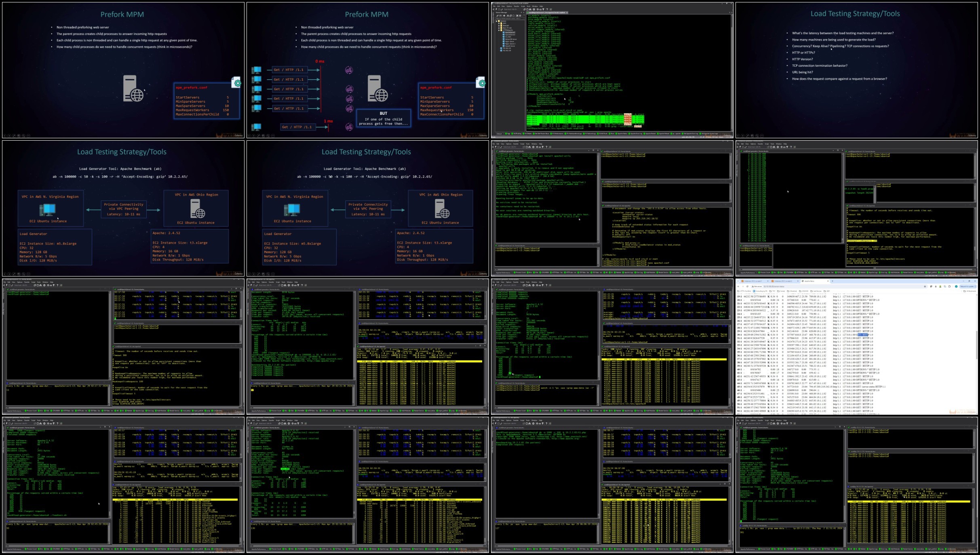Click the server globe icon in first Prefork slide

click(x=133, y=88)
